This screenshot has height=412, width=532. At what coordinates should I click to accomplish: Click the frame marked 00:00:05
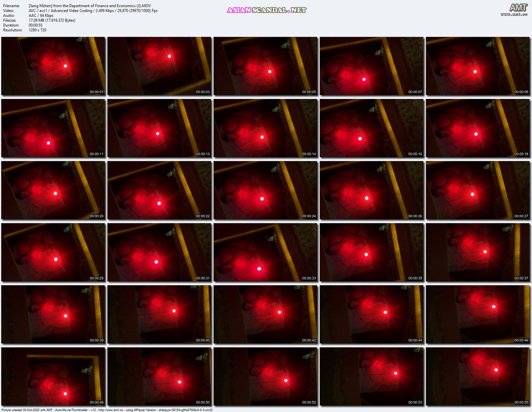point(265,66)
